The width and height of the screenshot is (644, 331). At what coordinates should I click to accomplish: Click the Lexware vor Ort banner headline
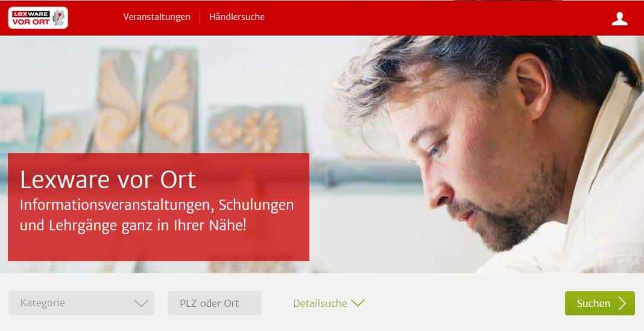[x=108, y=180]
